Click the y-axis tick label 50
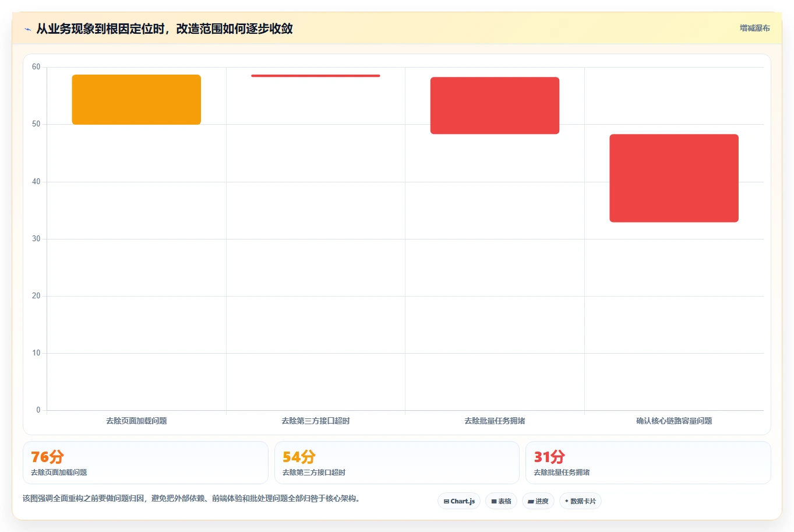Viewport: 794px width, 532px height. pyautogui.click(x=36, y=124)
